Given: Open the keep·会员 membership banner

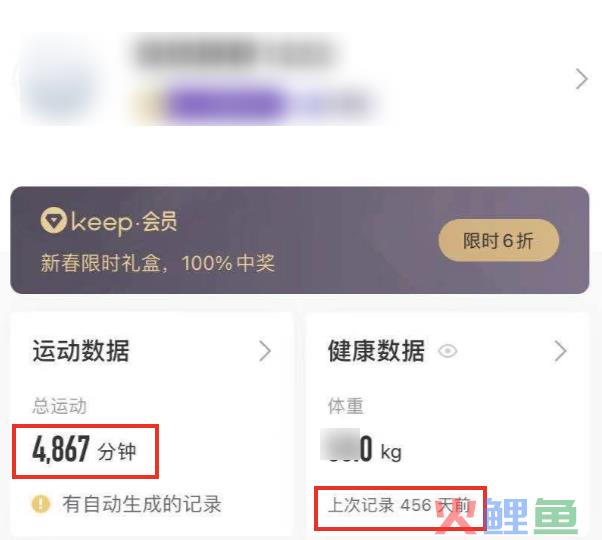Looking at the screenshot, I should coord(300,240).
